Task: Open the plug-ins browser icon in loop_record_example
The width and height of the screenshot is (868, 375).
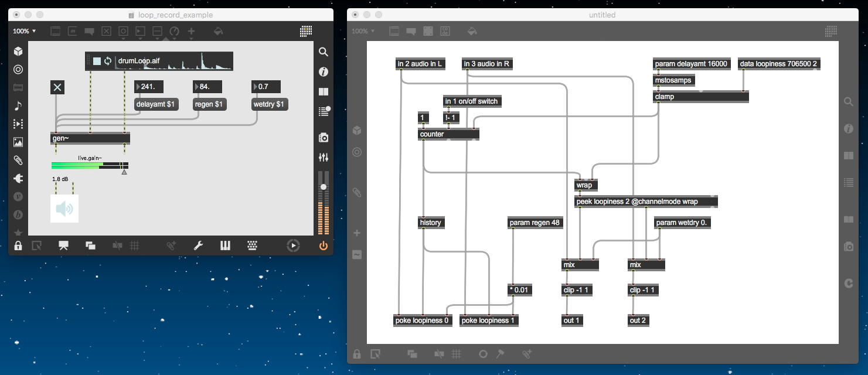Action: 18,178
